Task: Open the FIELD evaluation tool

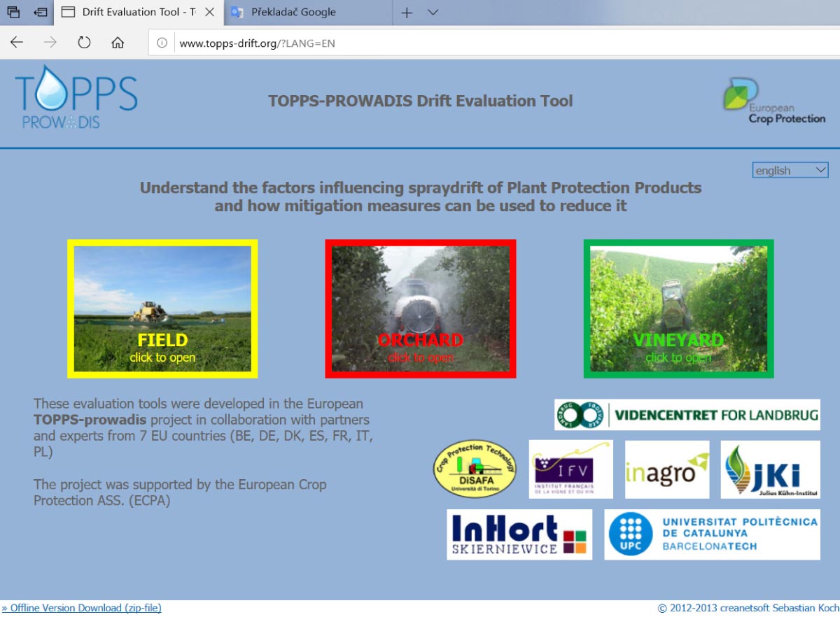Action: click(162, 309)
